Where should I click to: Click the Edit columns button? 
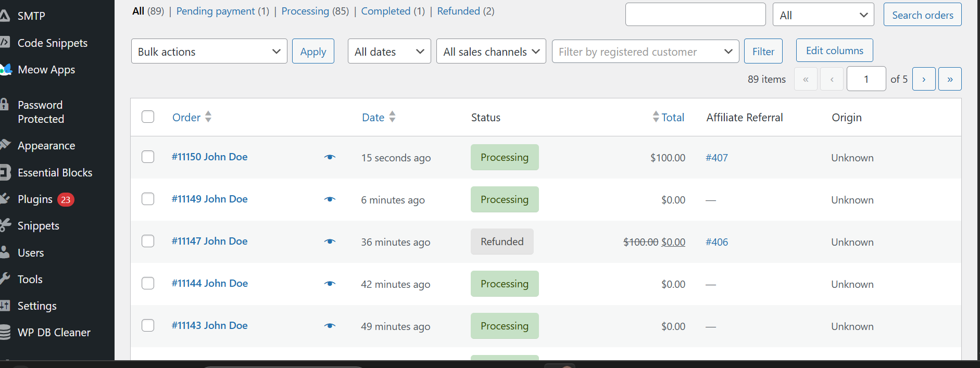point(835,50)
